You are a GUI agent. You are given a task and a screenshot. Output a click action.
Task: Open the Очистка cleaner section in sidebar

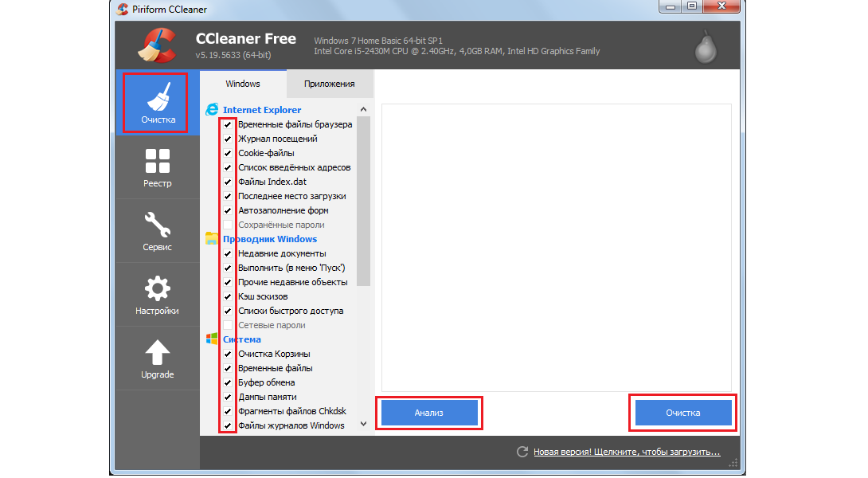coord(157,103)
